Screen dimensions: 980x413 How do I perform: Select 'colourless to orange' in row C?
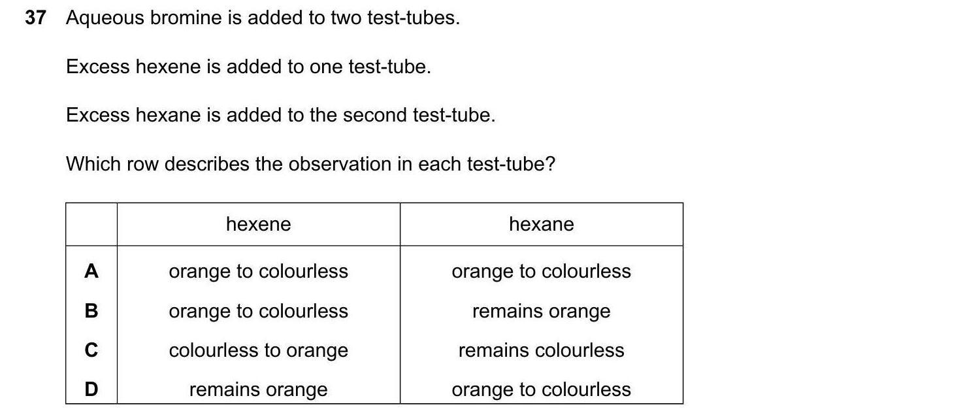(x=258, y=350)
